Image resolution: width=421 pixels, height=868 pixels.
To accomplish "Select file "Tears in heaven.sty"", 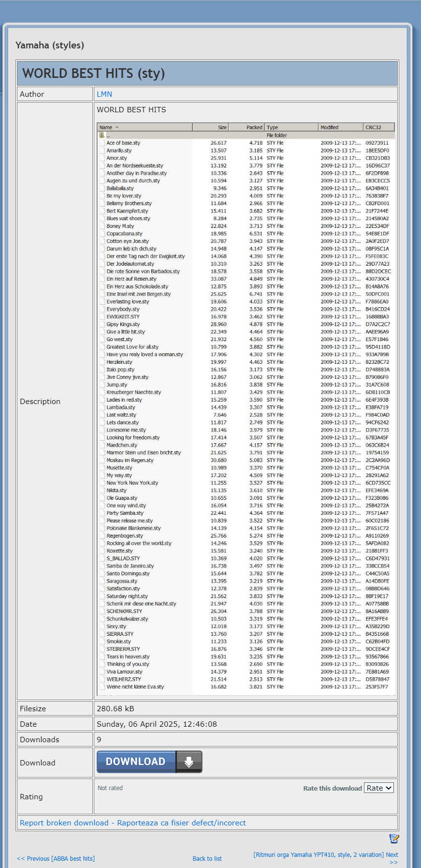I will tap(128, 657).
